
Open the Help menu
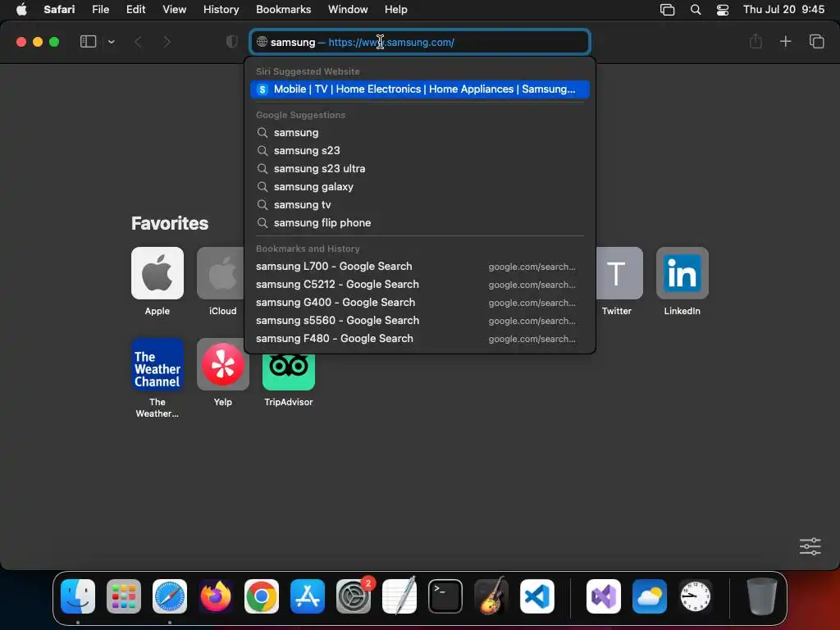coord(396,10)
